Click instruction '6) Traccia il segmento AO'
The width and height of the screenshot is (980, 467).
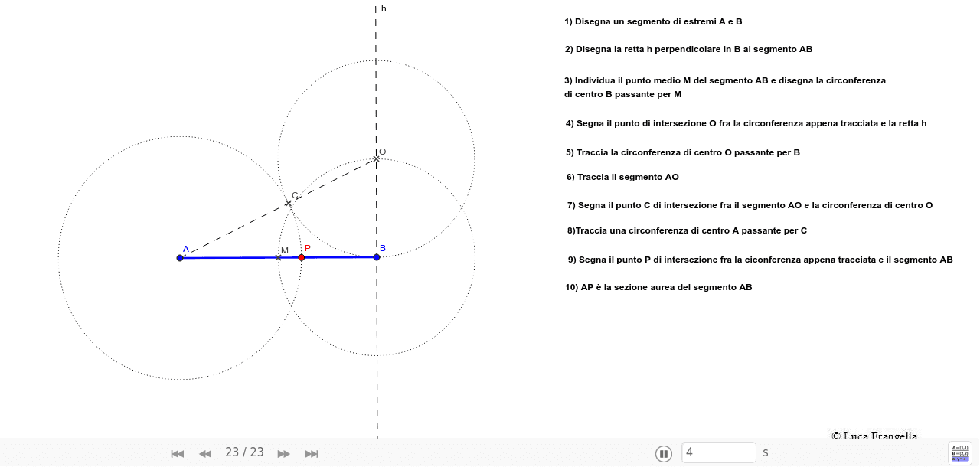pos(622,177)
